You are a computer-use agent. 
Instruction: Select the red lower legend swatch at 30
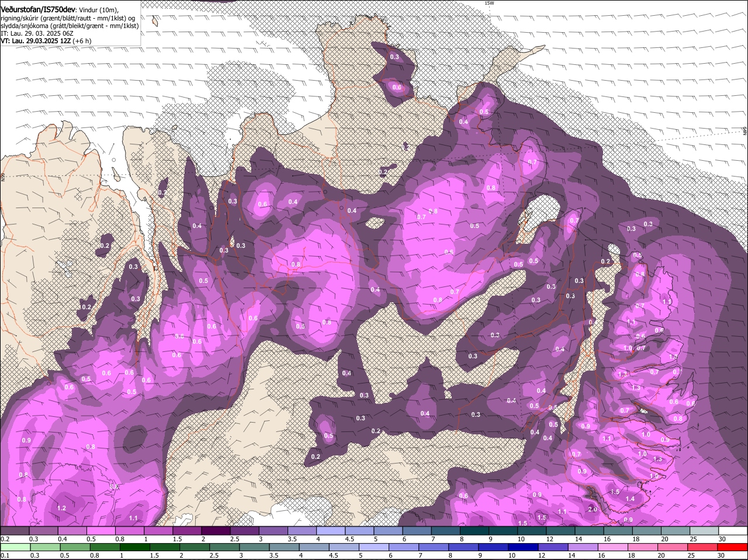pyautogui.click(x=733, y=547)
